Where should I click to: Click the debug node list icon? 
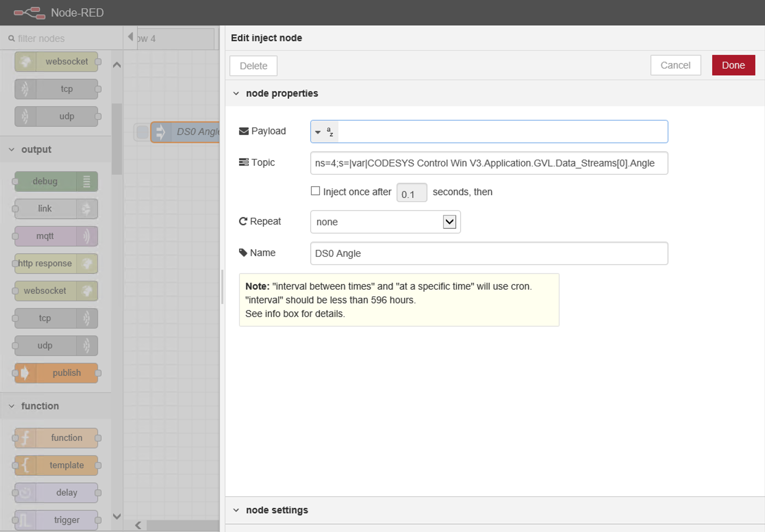[87, 181]
